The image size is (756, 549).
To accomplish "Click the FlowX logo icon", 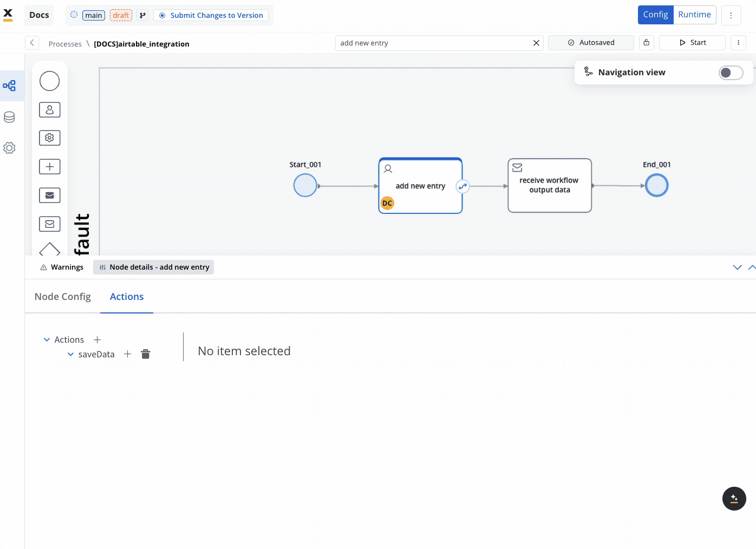I will coord(8,15).
